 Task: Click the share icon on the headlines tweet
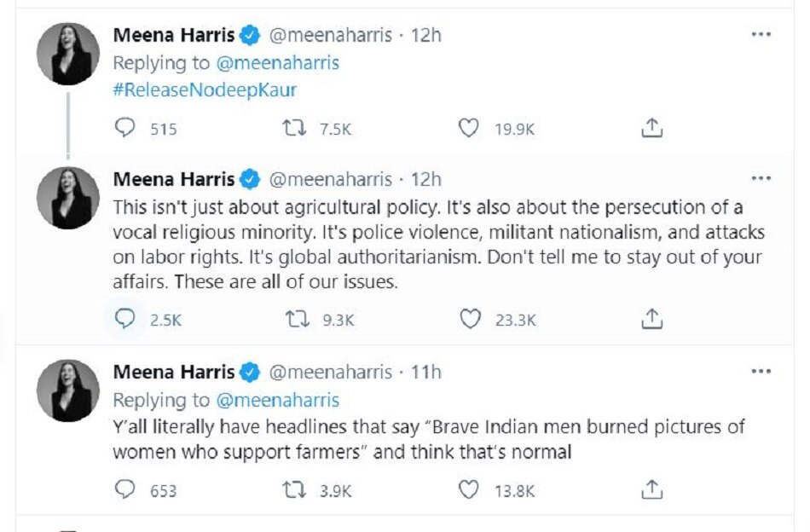652,489
